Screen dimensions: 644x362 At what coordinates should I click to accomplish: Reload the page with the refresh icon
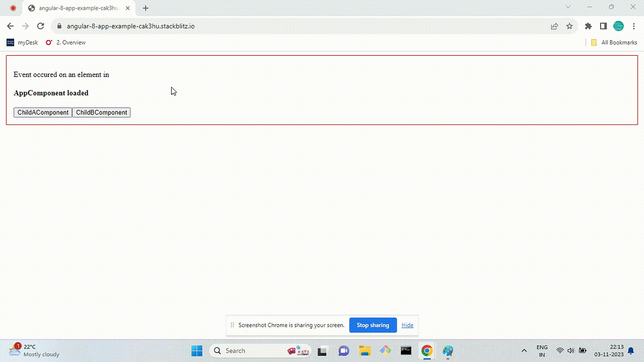(40, 26)
